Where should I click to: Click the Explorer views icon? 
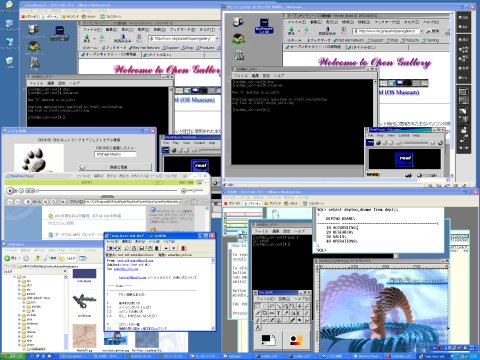[x=83, y=258]
